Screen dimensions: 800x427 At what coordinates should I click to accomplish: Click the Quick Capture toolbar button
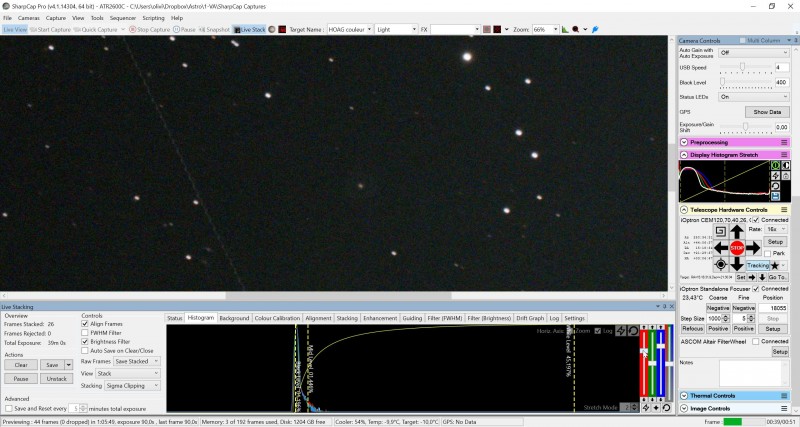(95, 30)
